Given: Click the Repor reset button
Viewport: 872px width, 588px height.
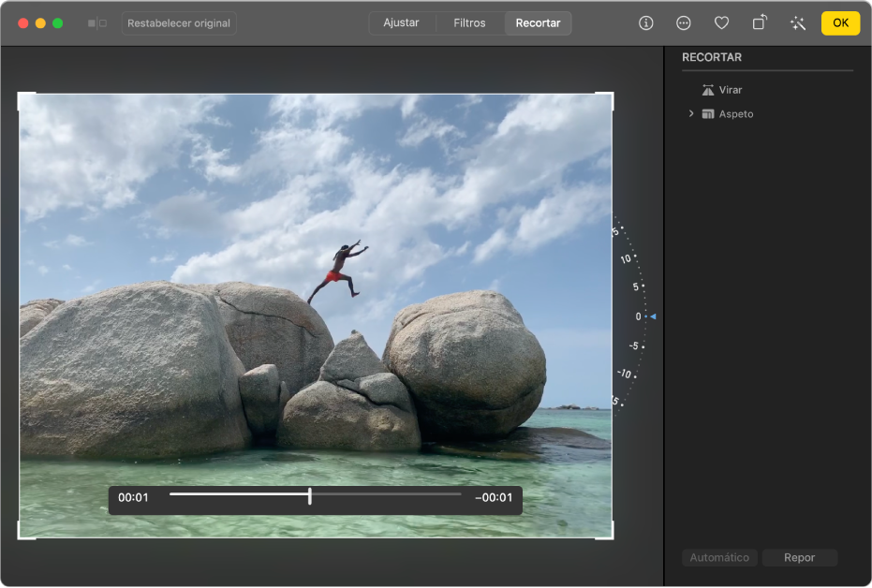Looking at the screenshot, I should pos(799,558).
